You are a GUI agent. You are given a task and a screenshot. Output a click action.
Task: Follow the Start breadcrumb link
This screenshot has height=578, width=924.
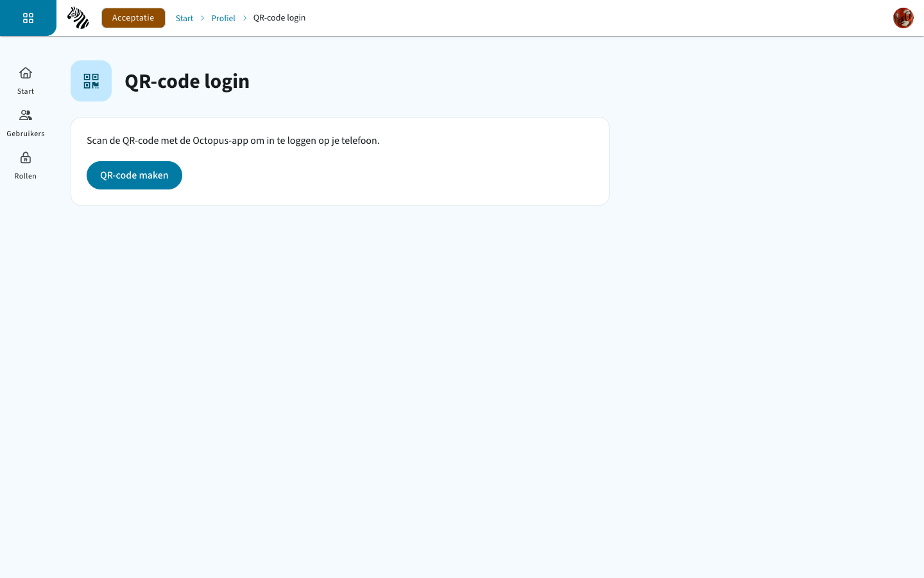[184, 18]
